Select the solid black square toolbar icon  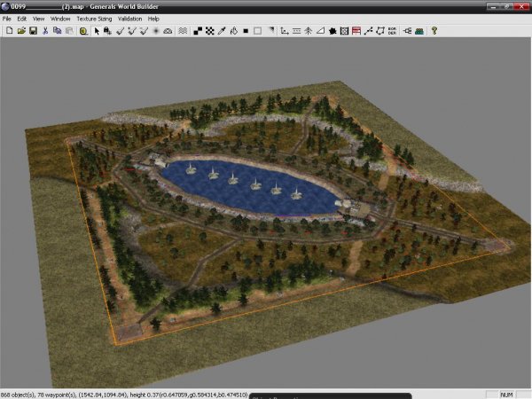tap(245, 30)
